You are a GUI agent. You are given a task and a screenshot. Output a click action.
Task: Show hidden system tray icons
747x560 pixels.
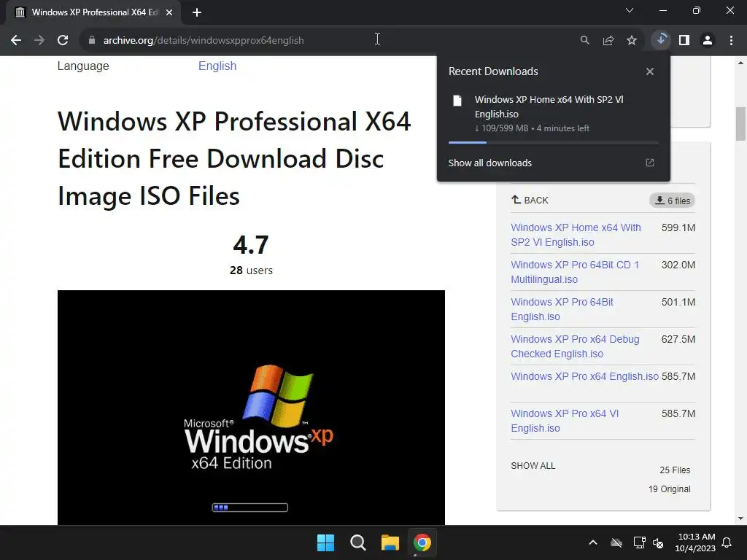pos(593,542)
